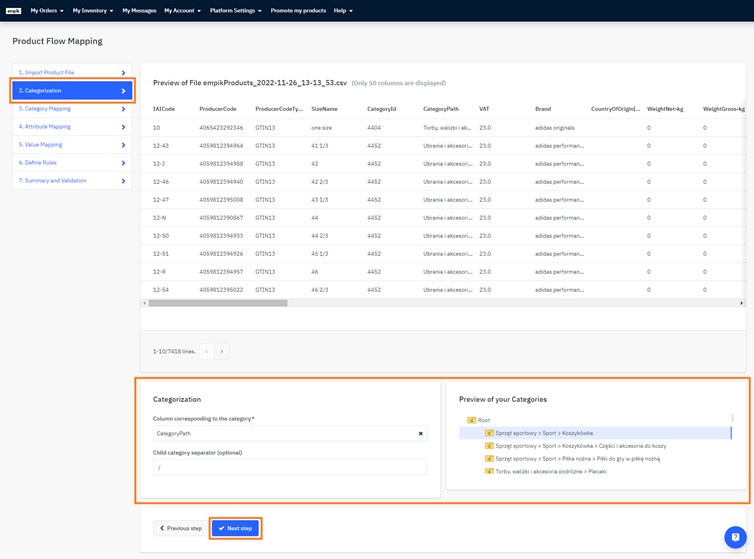Image resolution: width=754 pixels, height=559 pixels.
Task: Open the help chat bubble icon
Action: click(x=735, y=537)
